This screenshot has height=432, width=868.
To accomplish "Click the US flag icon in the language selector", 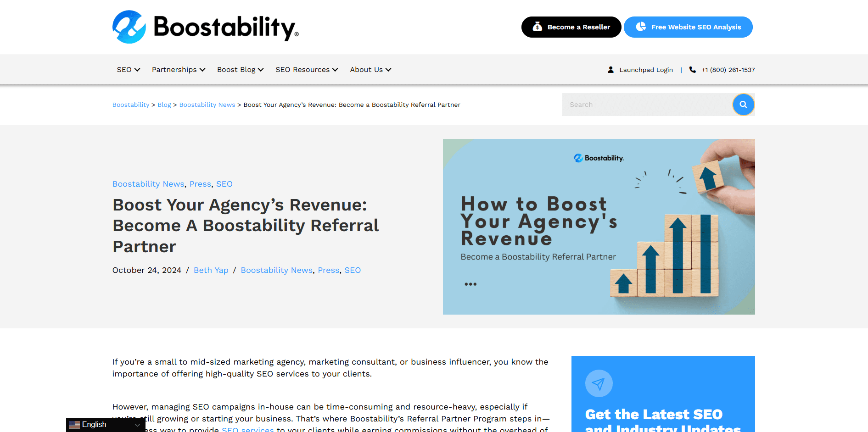I will 74,425.
